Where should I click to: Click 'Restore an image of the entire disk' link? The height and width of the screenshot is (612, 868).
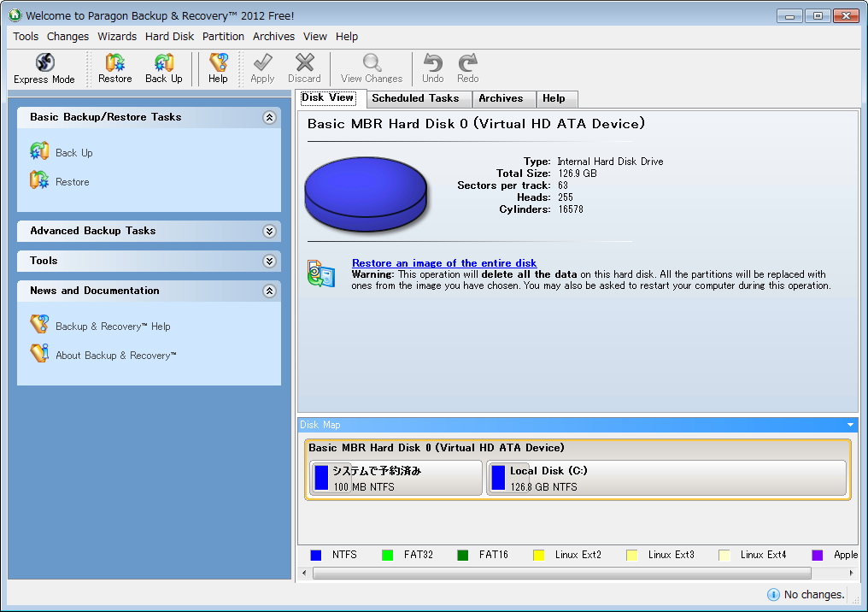(444, 263)
